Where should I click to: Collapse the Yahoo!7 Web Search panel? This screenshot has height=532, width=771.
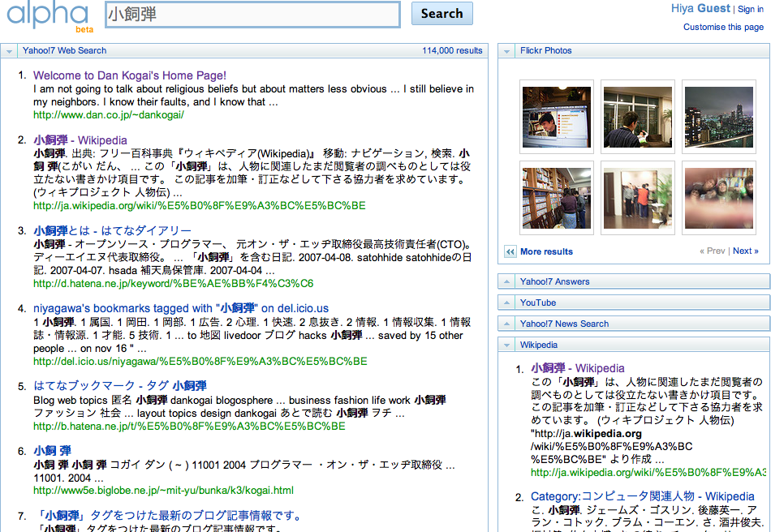coord(10,50)
